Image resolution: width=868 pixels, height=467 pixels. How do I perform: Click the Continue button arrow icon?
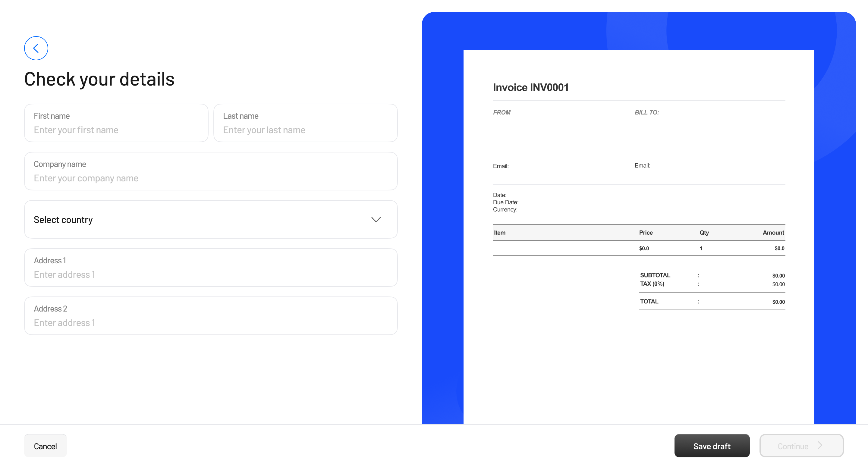(820, 445)
